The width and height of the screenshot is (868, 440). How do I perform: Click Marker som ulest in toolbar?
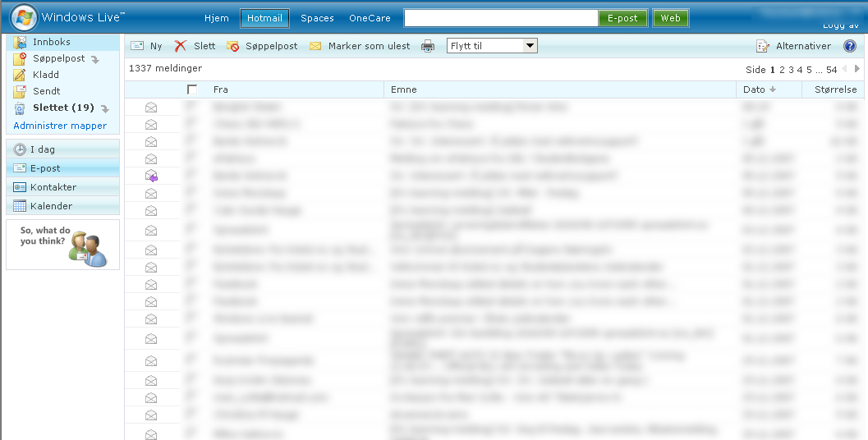coord(370,46)
